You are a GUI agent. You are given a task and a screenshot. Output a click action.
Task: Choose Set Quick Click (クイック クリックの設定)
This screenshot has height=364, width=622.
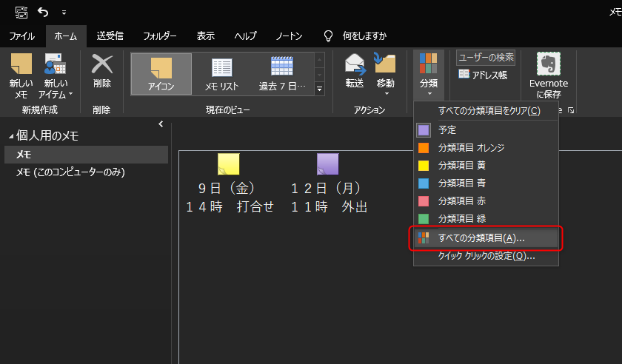[x=486, y=256]
